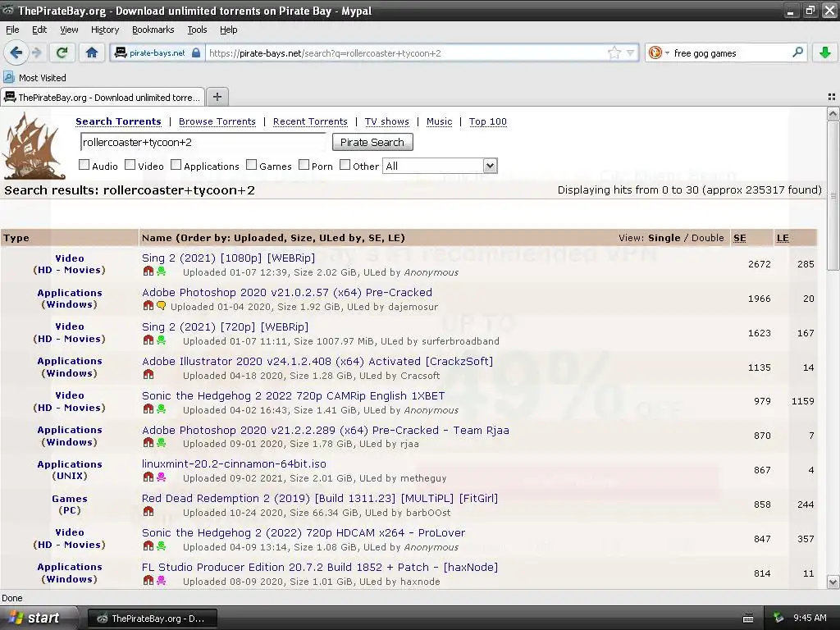Click the search magnifier icon in the search bar
Screen dimensions: 840x630
797,52
